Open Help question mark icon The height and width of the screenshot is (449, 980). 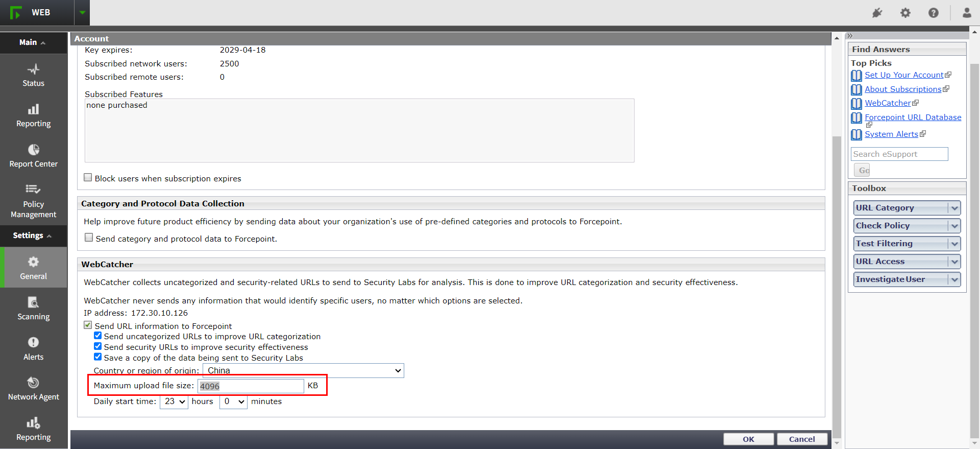(933, 13)
